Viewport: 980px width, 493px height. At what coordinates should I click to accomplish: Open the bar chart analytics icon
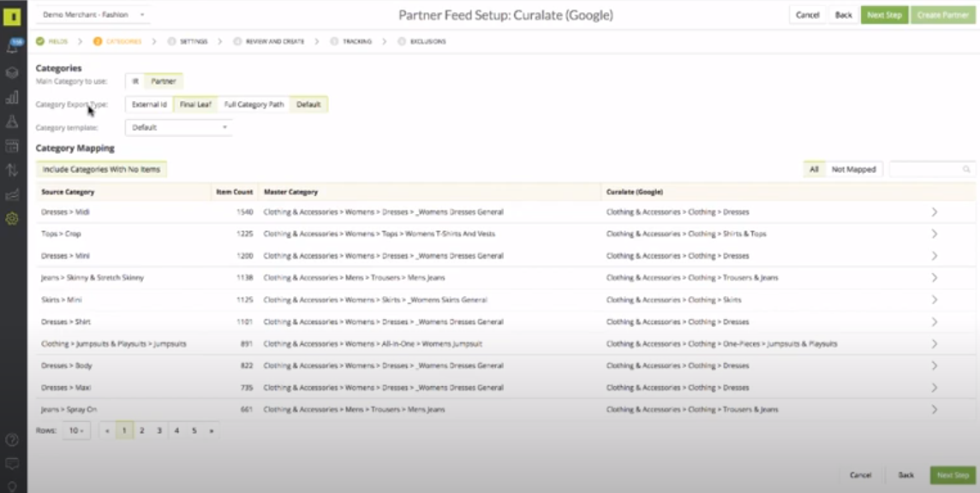13,98
